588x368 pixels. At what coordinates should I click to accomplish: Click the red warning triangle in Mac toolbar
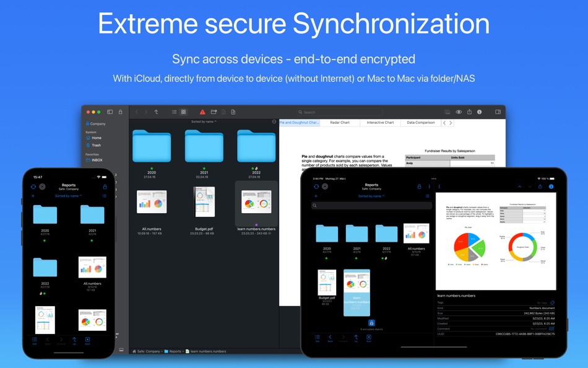coord(202,112)
